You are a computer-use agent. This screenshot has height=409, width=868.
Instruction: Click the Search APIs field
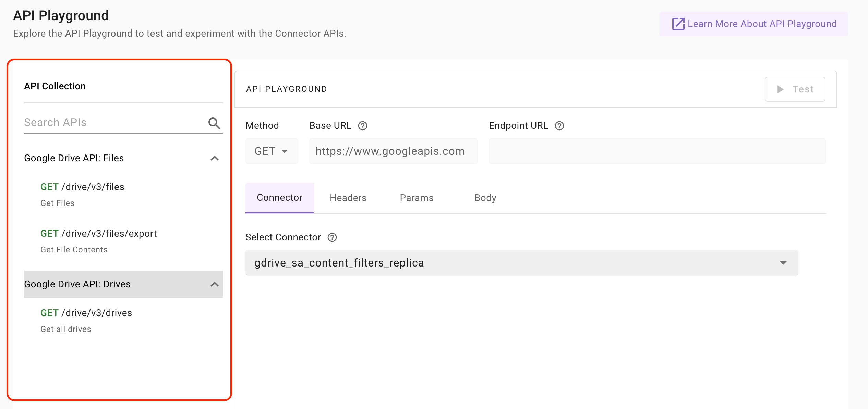113,123
